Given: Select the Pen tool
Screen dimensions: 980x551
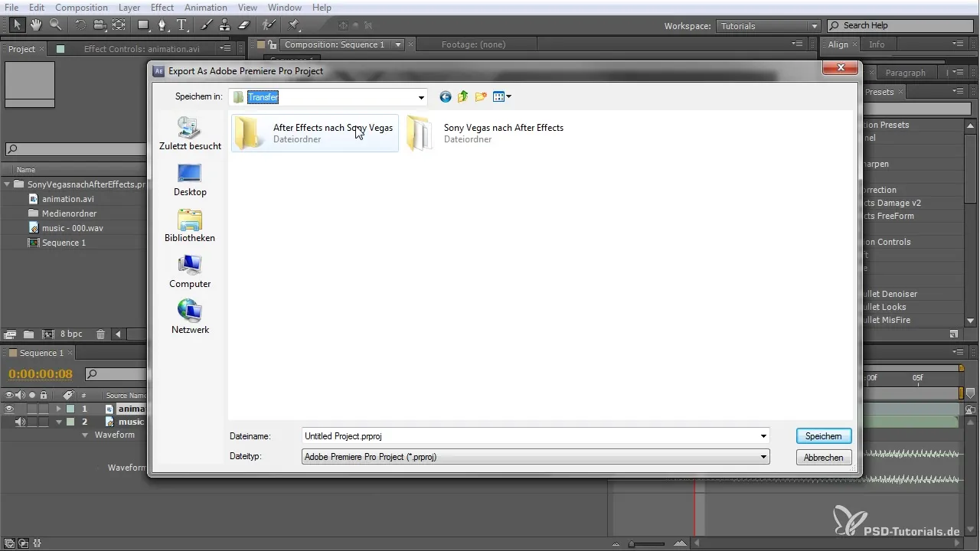Looking at the screenshot, I should [162, 25].
